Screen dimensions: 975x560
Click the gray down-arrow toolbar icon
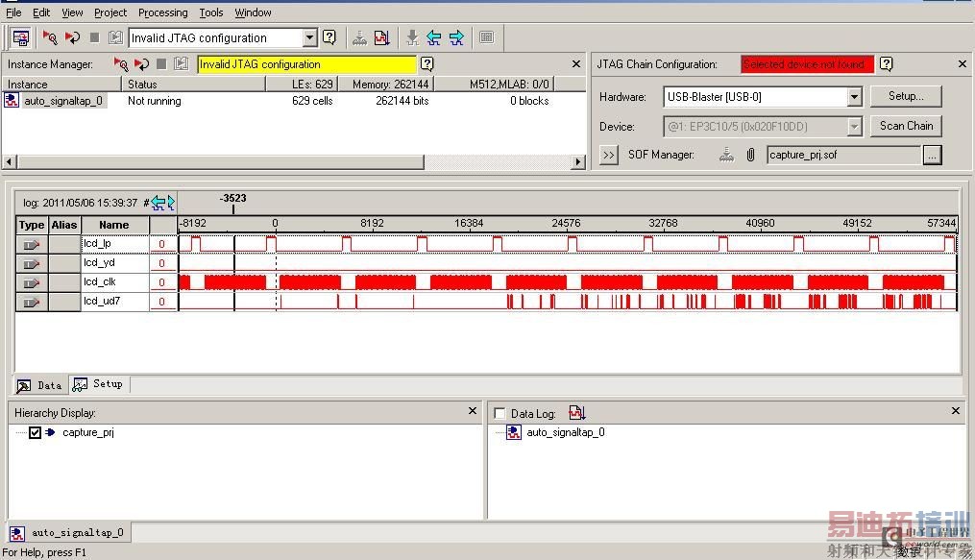click(412, 37)
